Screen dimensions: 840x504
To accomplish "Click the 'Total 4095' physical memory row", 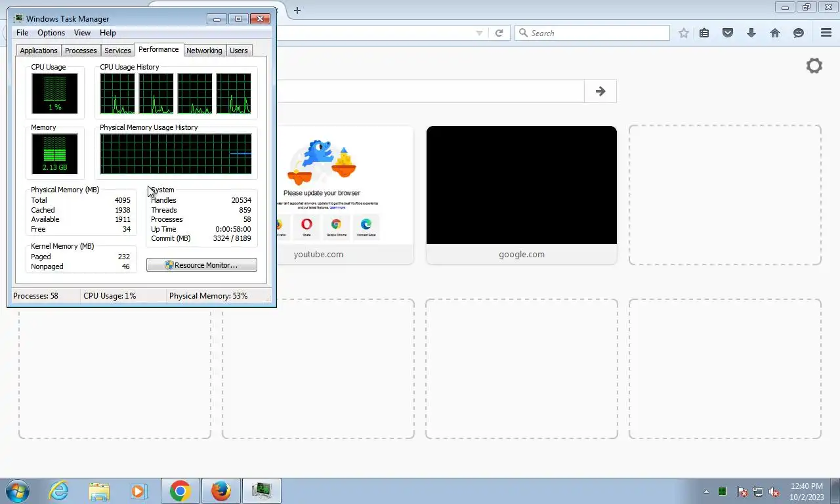I will coord(81,200).
